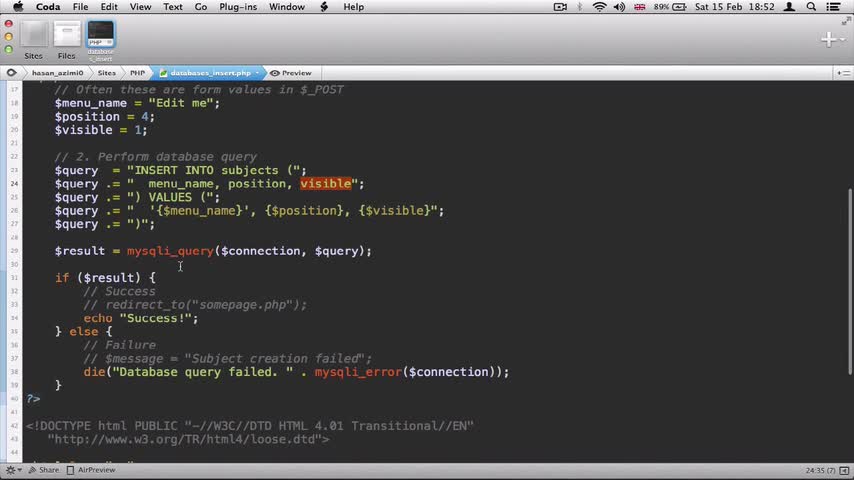Click the cursor position 24:35 indicator

pos(820,470)
